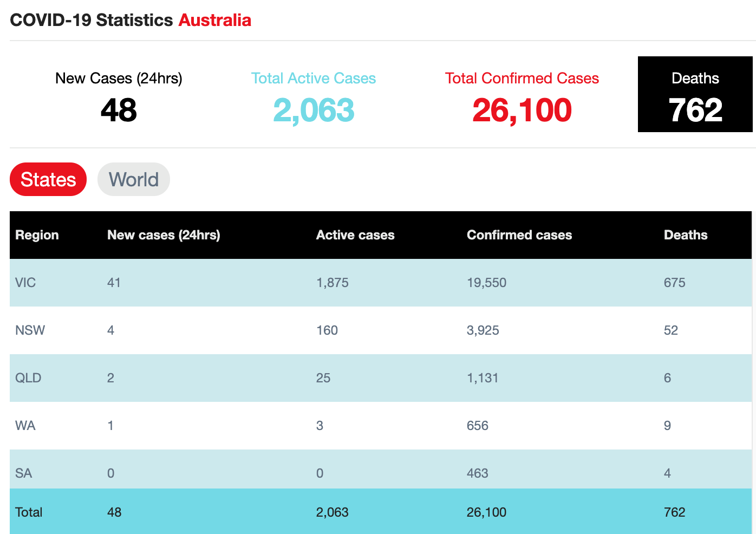Click the Region column header
The height and width of the screenshot is (534, 756).
coord(37,235)
